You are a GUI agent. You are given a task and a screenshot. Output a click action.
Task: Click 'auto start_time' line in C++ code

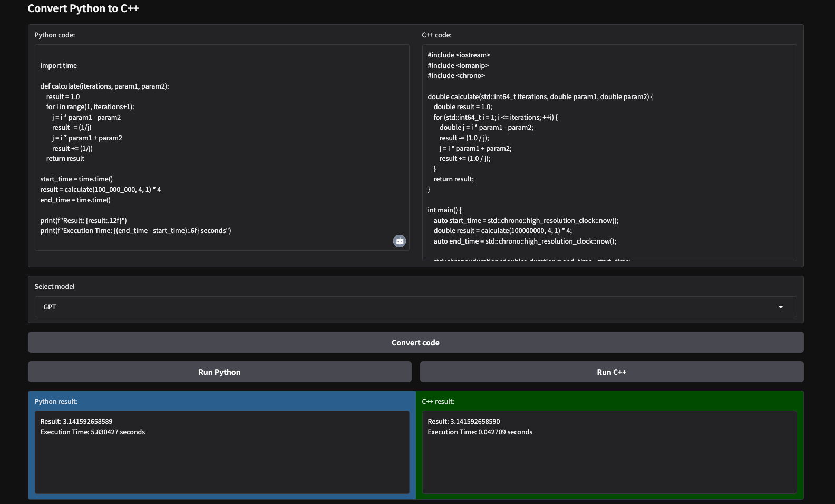click(526, 221)
